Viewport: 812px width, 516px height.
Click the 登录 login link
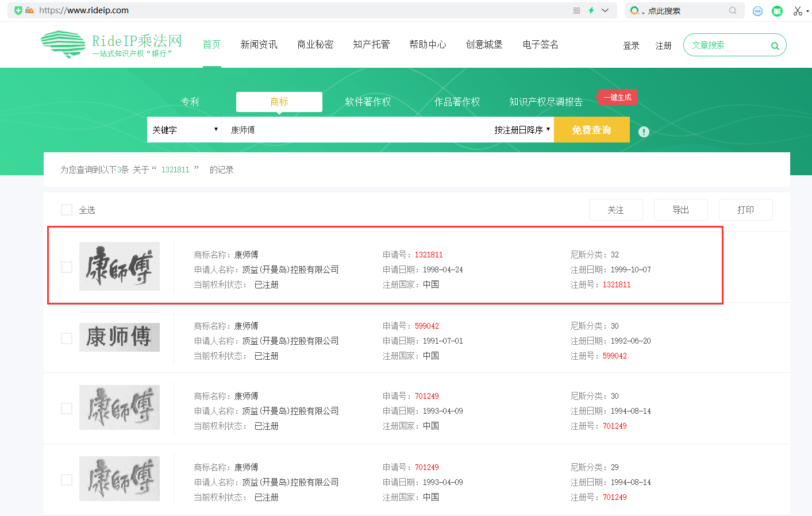point(631,45)
